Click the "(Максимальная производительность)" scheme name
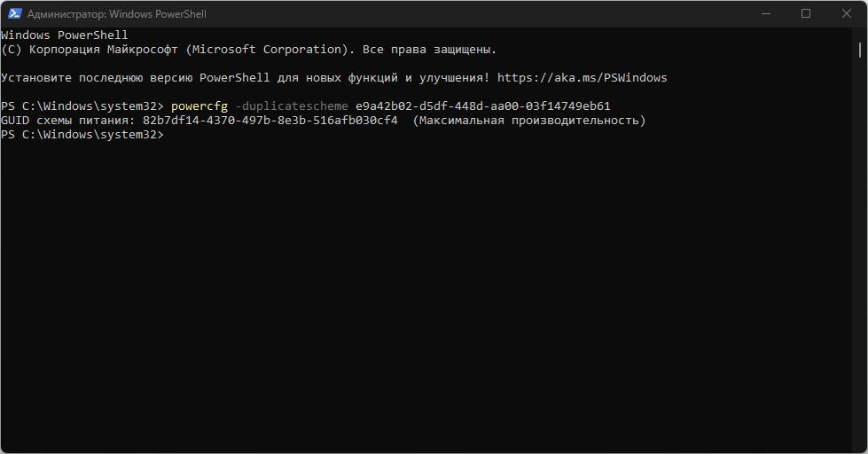Image resolution: width=868 pixels, height=454 pixels. pos(529,121)
